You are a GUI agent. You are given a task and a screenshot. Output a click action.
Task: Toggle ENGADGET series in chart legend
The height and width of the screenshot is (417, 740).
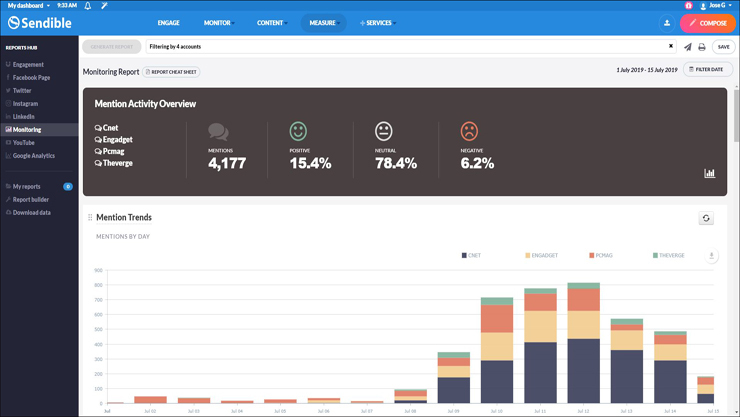543,256
